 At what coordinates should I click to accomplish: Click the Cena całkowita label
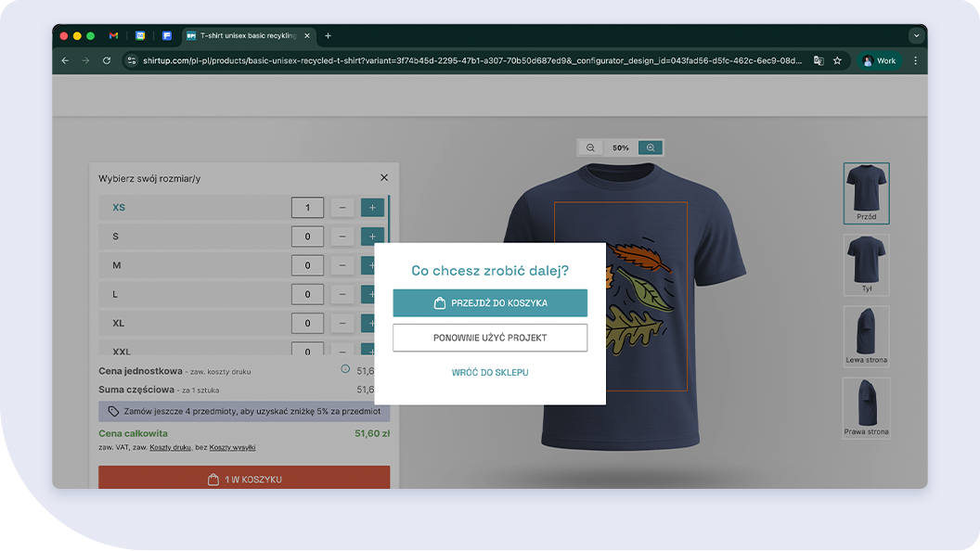(133, 433)
